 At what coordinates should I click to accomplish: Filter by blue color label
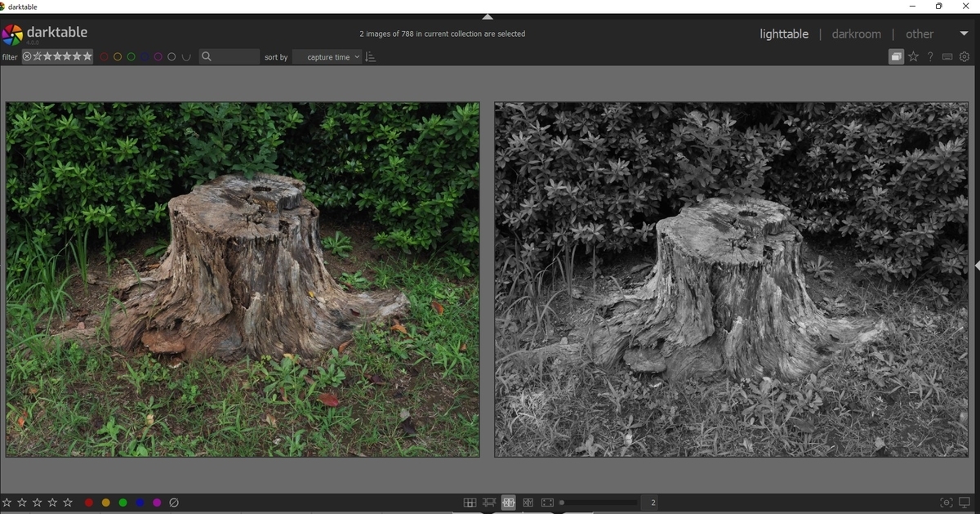coord(145,57)
